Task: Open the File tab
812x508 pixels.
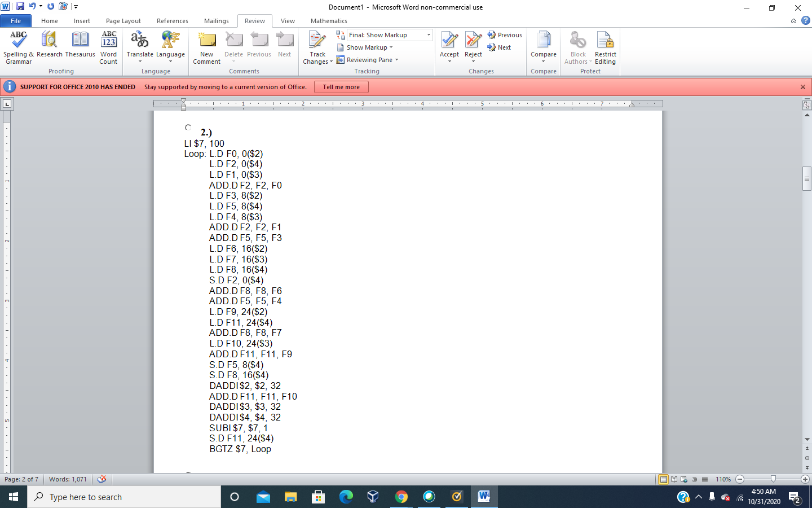Action: [16, 21]
